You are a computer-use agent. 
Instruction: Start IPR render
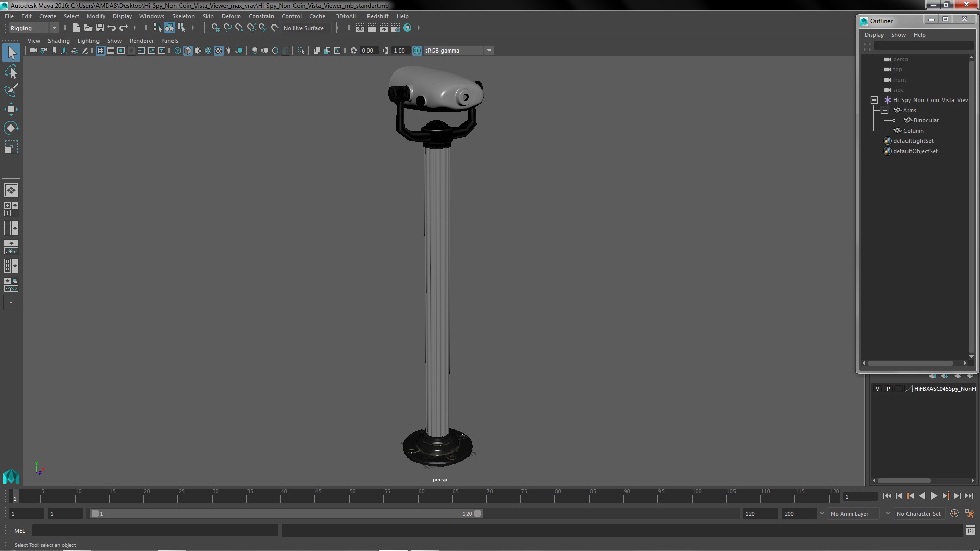384,28
